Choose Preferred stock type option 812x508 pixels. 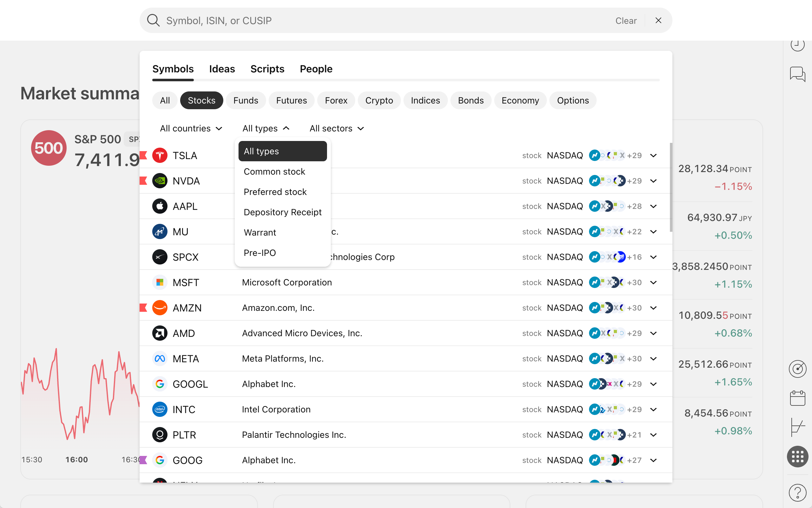[283, 192]
